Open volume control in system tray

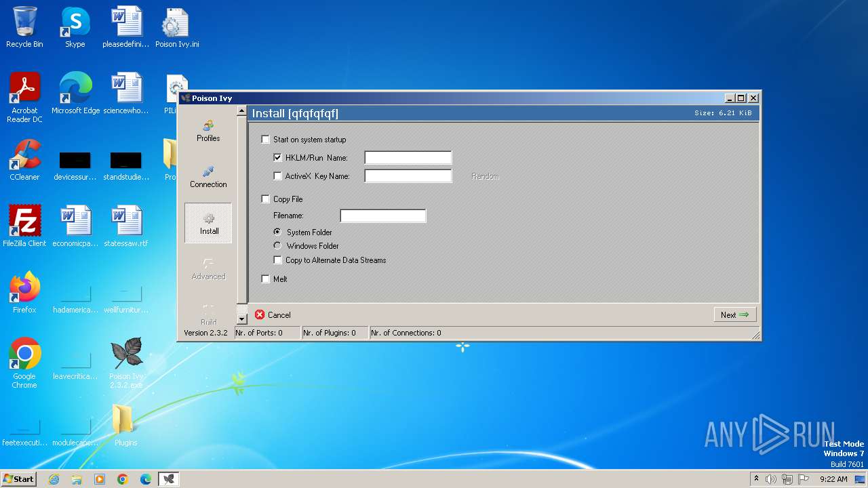771,479
